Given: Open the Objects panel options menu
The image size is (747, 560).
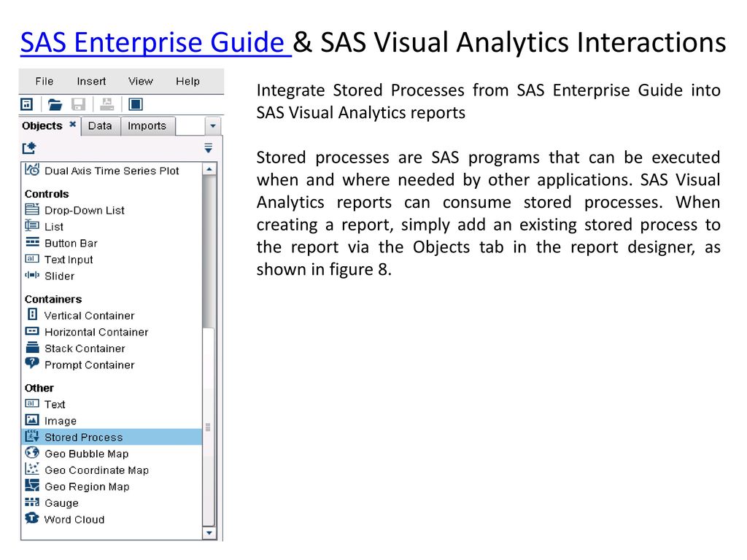Looking at the screenshot, I should [208, 148].
